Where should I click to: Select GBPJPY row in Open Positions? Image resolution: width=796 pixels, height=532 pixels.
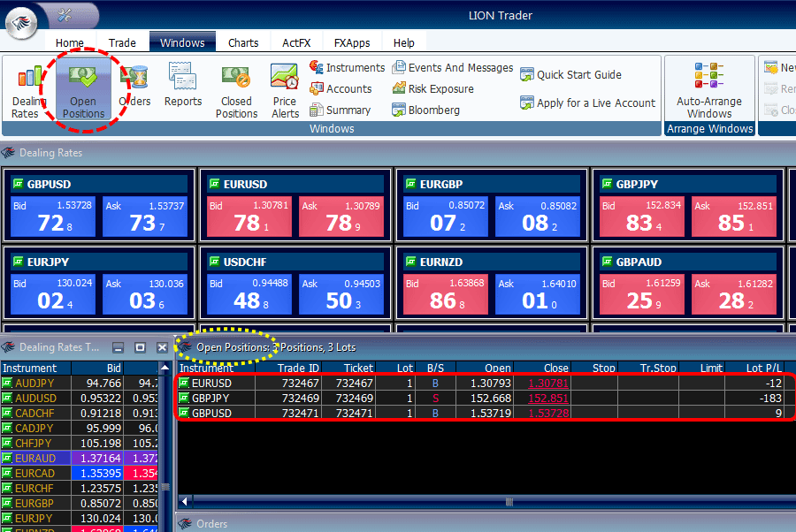tap(486, 398)
